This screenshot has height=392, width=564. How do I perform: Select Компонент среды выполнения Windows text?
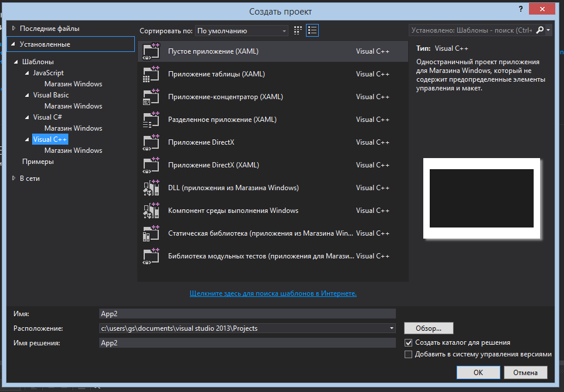[x=233, y=211]
